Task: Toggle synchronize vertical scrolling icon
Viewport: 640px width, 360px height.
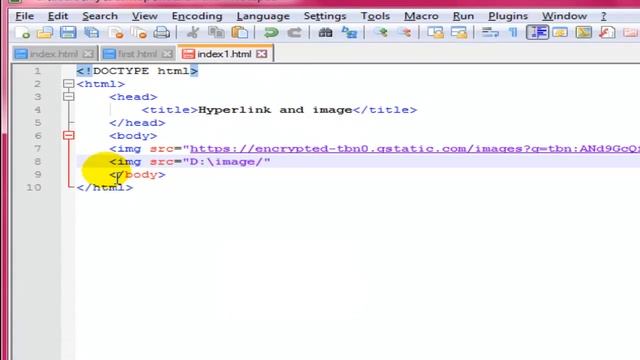Action: pyautogui.click(x=436, y=32)
